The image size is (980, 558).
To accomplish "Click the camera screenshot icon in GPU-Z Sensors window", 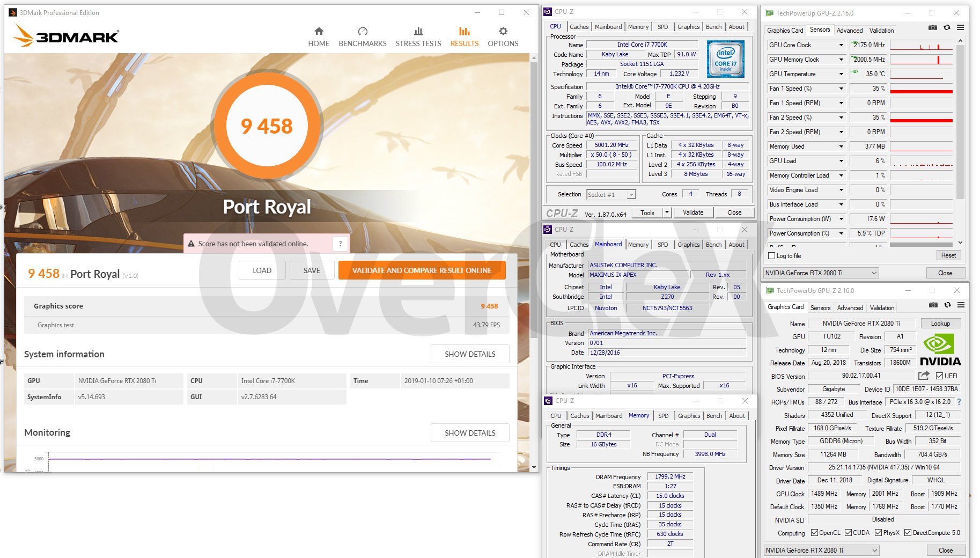I will [933, 27].
